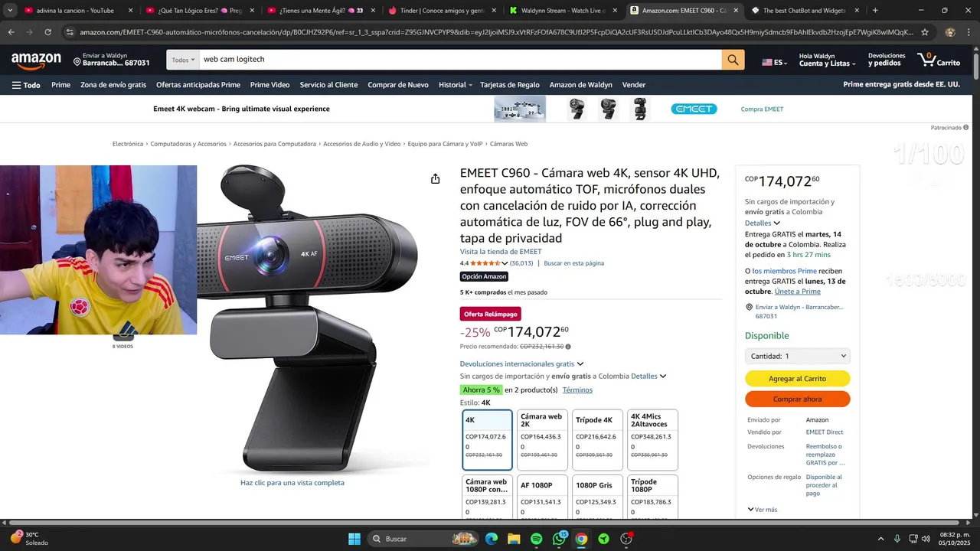Click Devoluciones y pedidos

pos(887,60)
